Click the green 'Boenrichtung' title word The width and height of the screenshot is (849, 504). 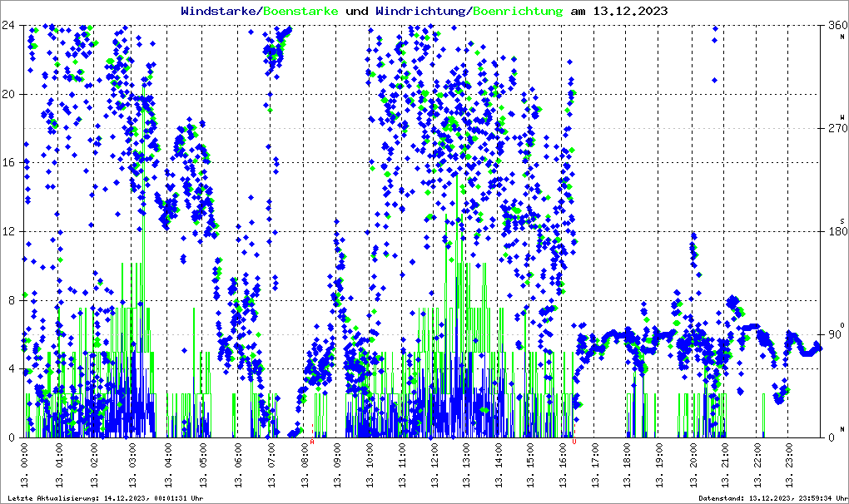pos(518,11)
